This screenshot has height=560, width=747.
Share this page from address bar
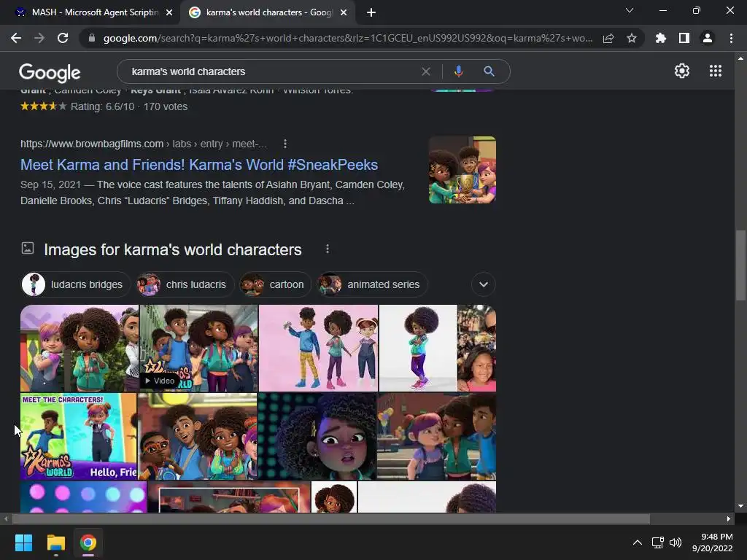click(x=608, y=38)
